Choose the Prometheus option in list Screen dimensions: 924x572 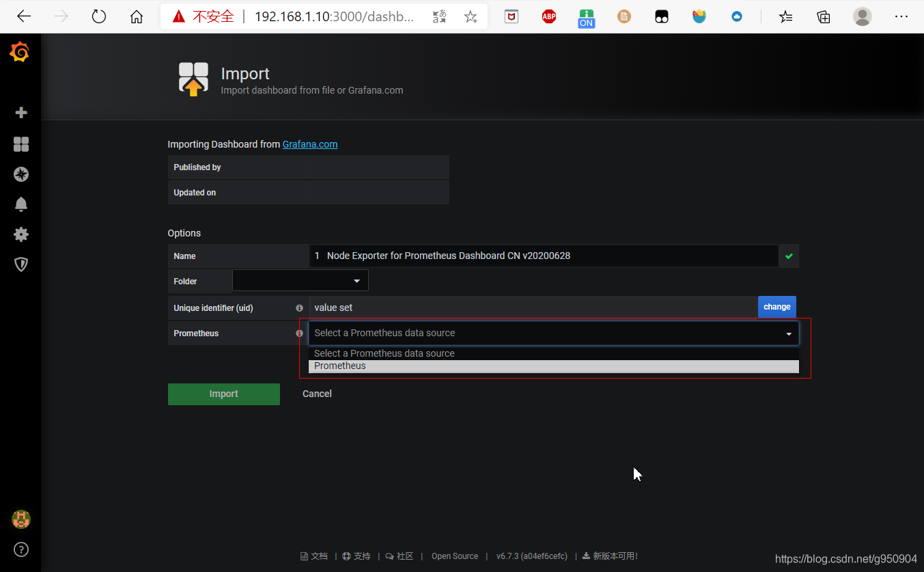click(x=554, y=366)
